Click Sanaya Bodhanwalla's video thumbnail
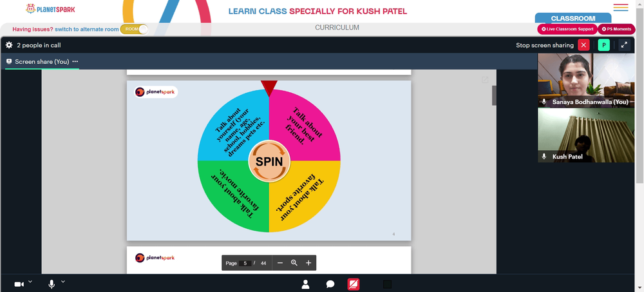644x292 pixels. click(586, 80)
